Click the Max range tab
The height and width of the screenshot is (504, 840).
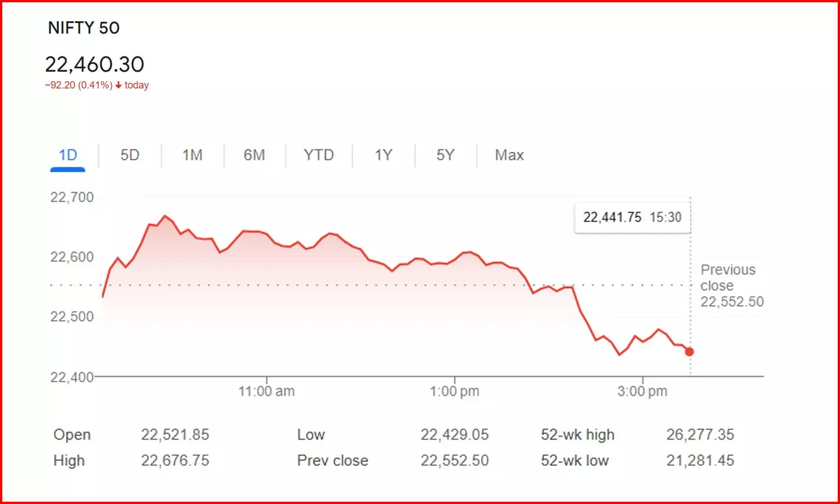[x=509, y=155]
